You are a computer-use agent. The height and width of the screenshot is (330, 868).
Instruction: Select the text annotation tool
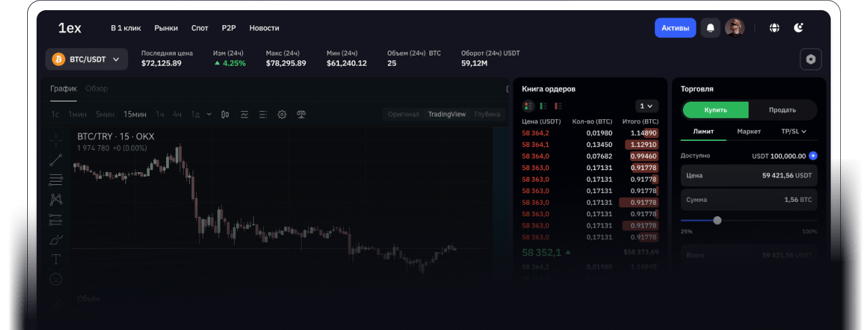pos(56,259)
